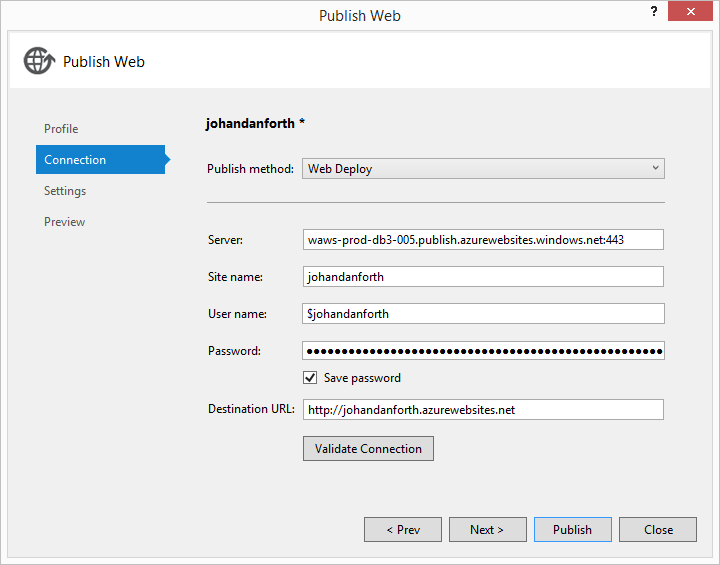Open the Publish method dropdown

point(483,169)
